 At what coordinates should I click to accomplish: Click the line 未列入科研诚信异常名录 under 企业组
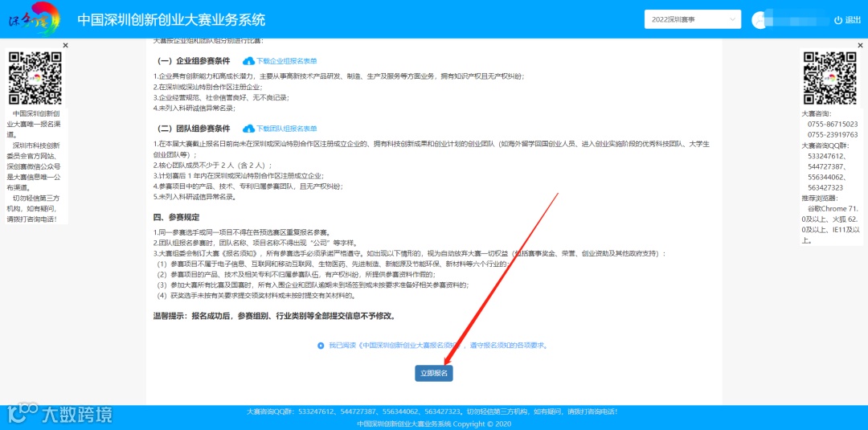(194, 109)
